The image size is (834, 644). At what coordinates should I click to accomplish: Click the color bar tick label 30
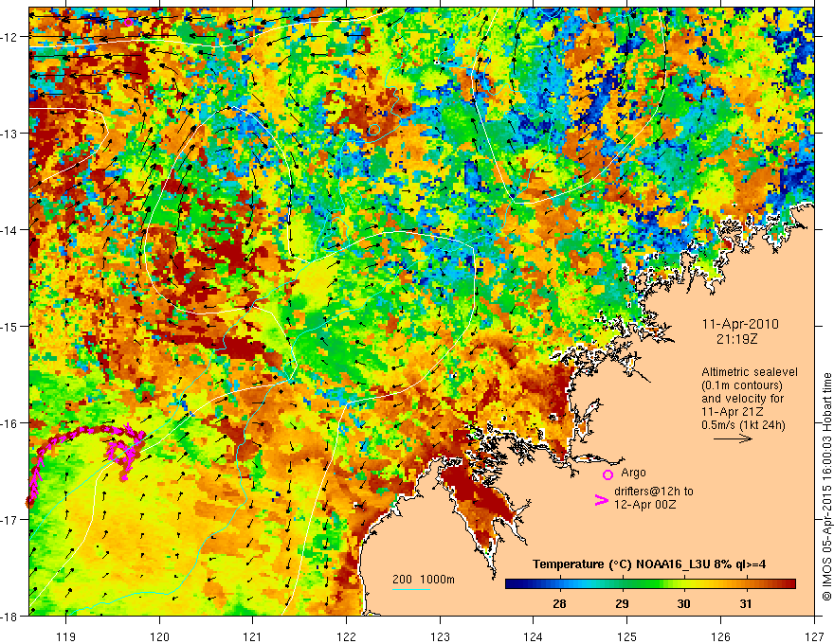683,603
